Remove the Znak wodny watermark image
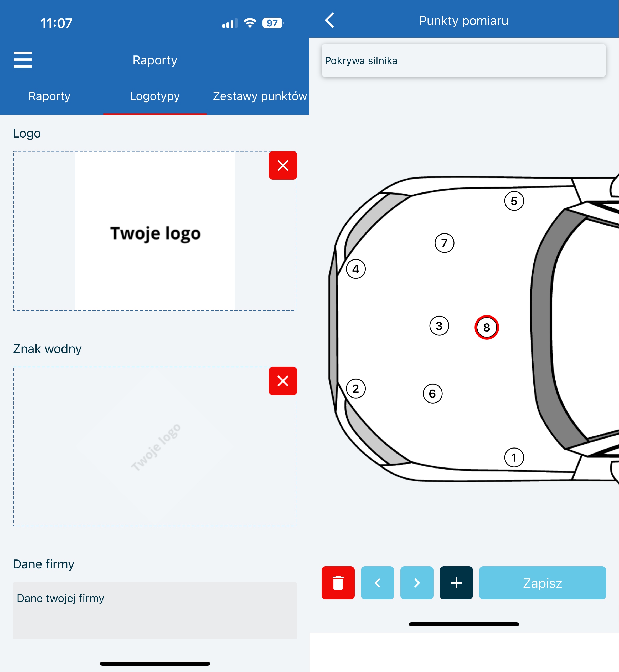This screenshot has width=619, height=672. coord(283,381)
